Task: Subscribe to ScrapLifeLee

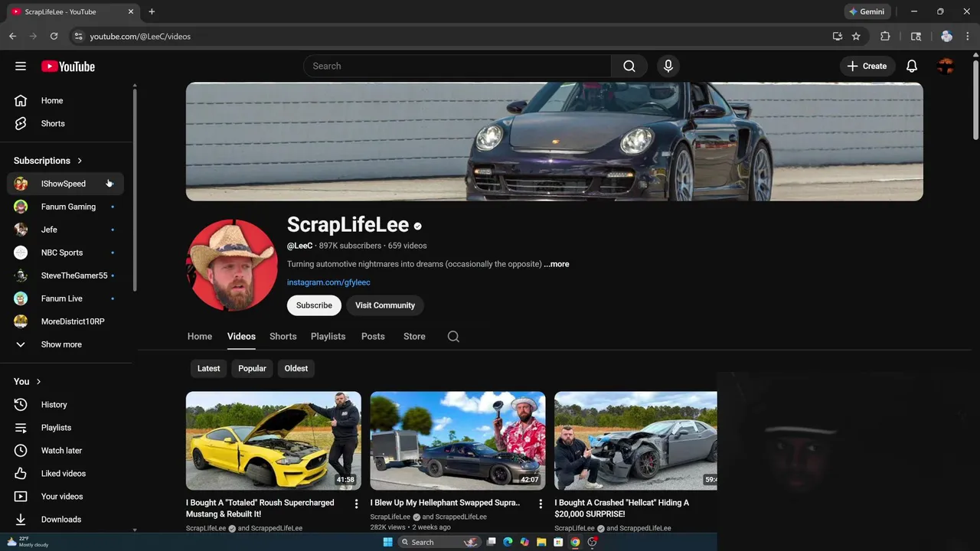Action: (x=314, y=305)
